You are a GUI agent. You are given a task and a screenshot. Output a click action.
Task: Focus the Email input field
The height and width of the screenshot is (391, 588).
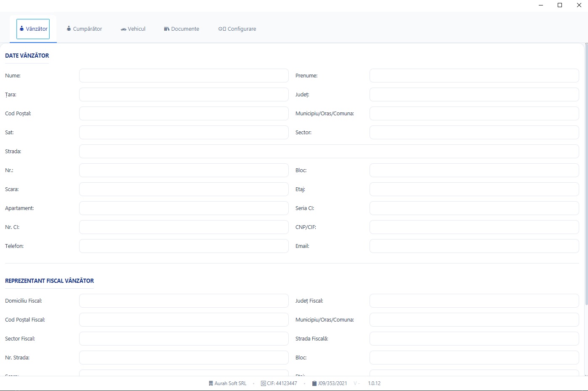pos(474,246)
